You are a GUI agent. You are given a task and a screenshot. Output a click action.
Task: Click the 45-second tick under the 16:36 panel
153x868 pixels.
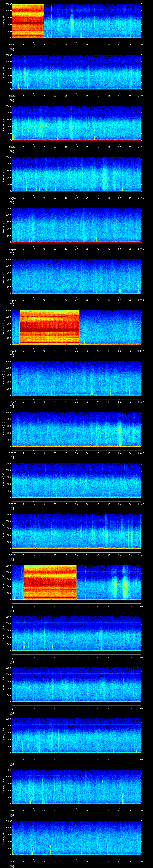[109, 810]
